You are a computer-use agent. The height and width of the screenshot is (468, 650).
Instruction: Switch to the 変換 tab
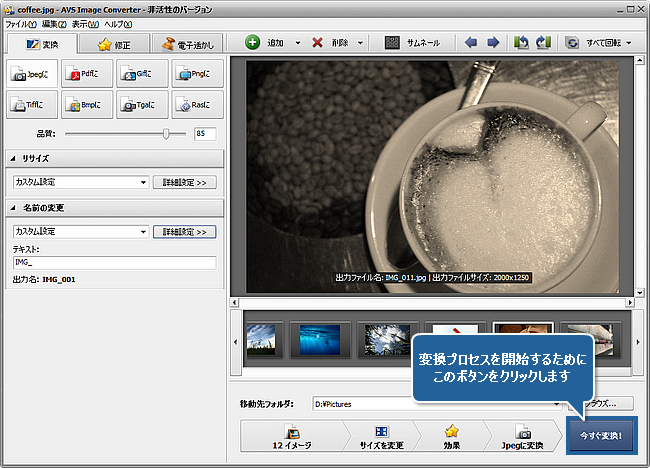point(42,44)
